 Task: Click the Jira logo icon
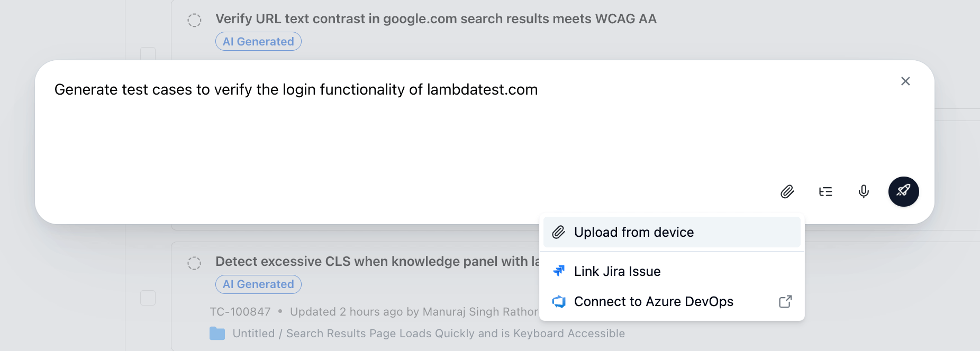(x=559, y=271)
